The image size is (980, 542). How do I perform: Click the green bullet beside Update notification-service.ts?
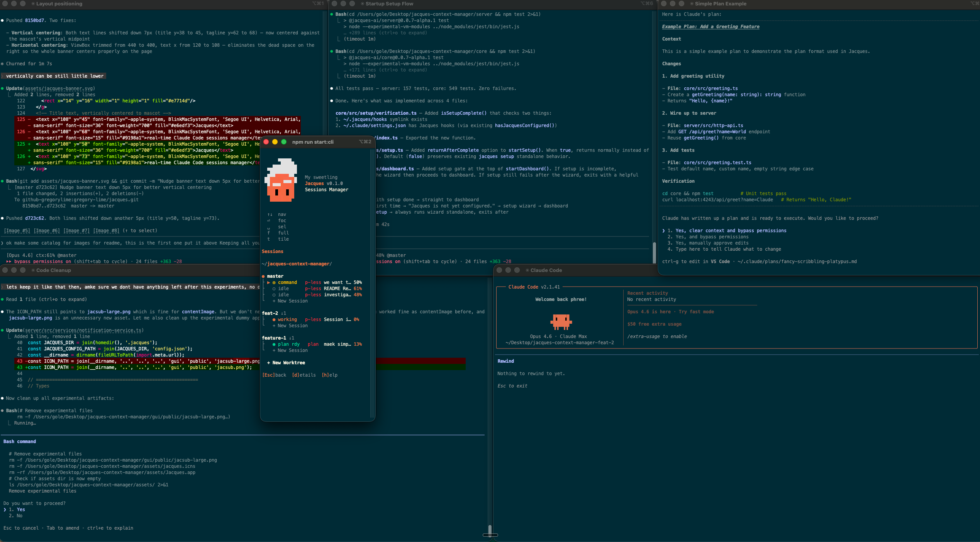point(2,330)
